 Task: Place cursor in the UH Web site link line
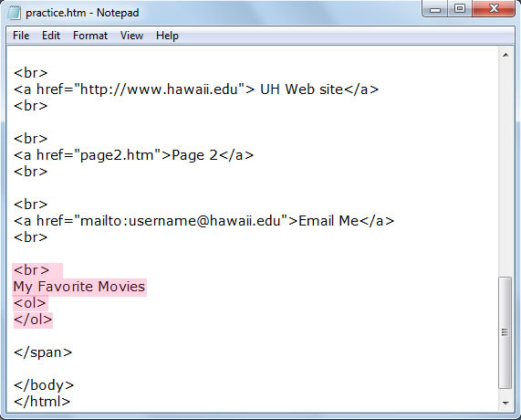[196, 89]
